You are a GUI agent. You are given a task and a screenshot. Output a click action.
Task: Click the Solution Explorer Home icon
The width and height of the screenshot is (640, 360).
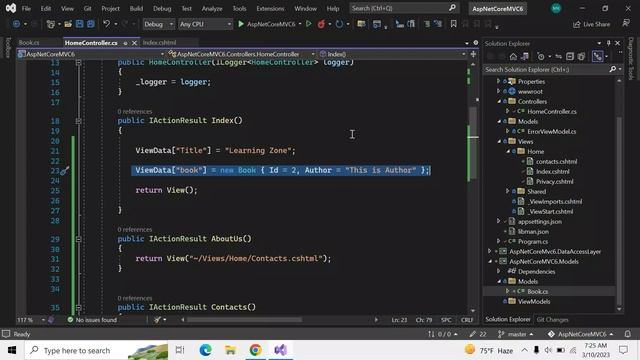point(513,56)
